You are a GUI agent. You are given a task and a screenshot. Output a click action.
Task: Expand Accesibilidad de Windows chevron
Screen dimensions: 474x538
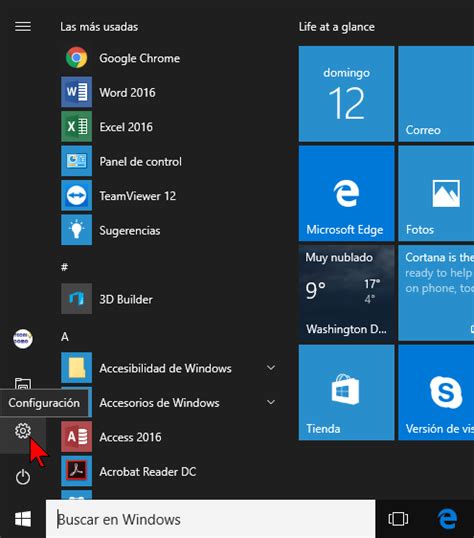coord(271,368)
